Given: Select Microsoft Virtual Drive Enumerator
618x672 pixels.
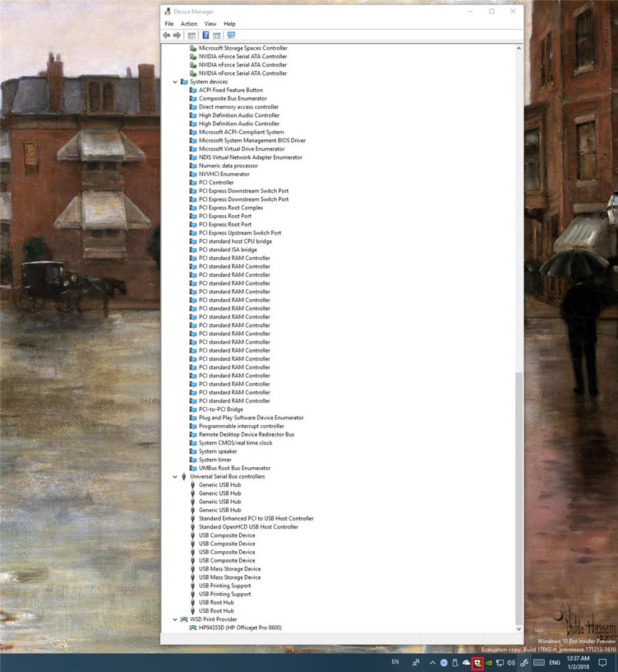Looking at the screenshot, I should point(242,149).
